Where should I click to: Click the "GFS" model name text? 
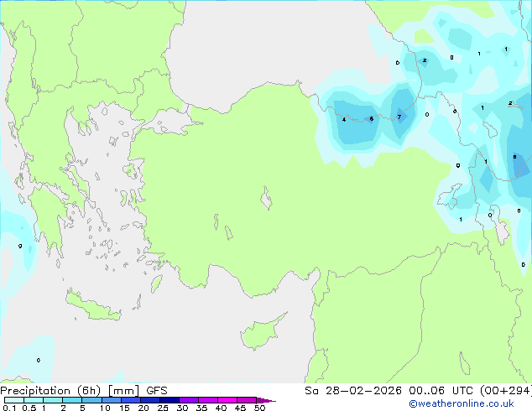[x=157, y=391]
